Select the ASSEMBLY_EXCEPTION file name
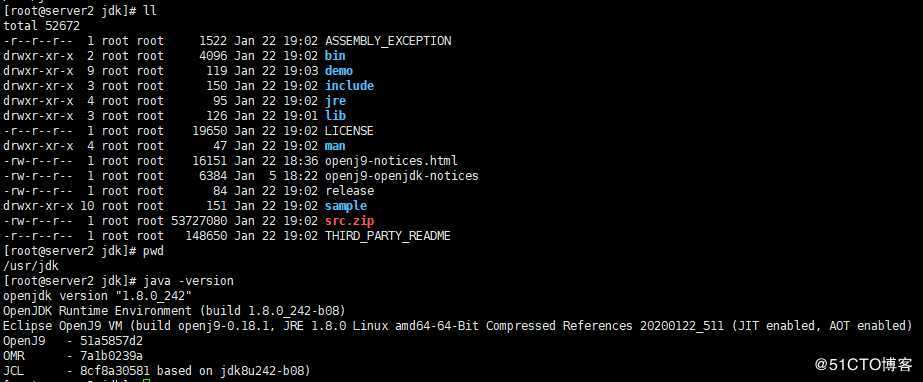Viewport: 923px width, 382px height. (x=388, y=41)
